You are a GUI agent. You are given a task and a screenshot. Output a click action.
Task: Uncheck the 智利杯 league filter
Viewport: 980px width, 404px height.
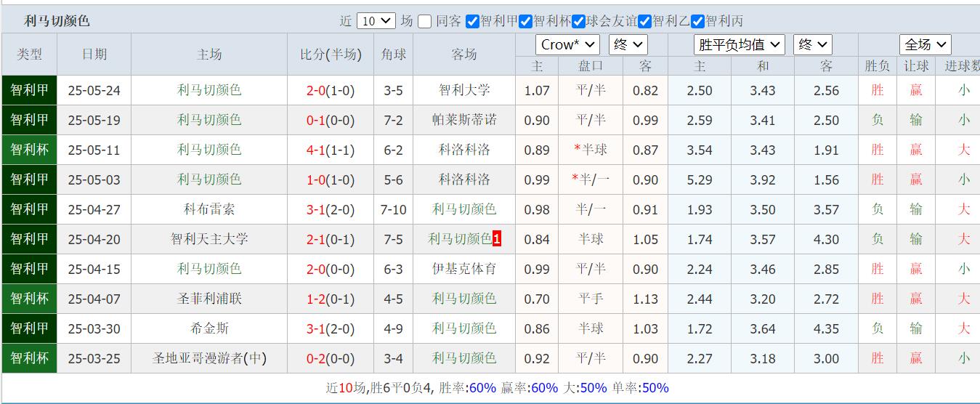point(525,22)
